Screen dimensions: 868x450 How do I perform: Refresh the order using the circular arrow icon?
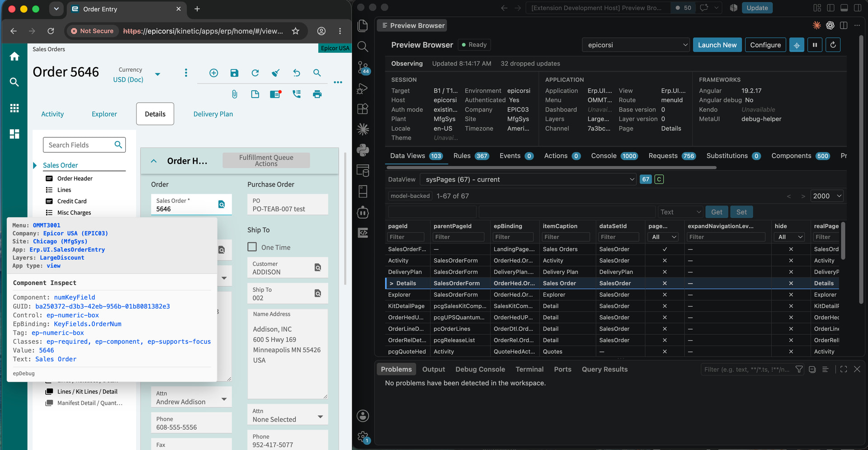[x=255, y=73]
